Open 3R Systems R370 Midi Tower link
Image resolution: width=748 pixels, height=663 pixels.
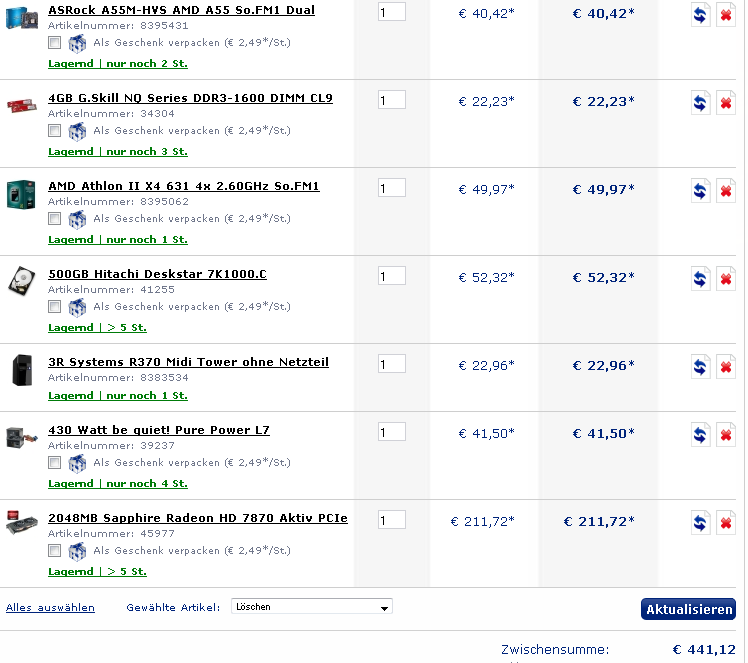tap(188, 362)
